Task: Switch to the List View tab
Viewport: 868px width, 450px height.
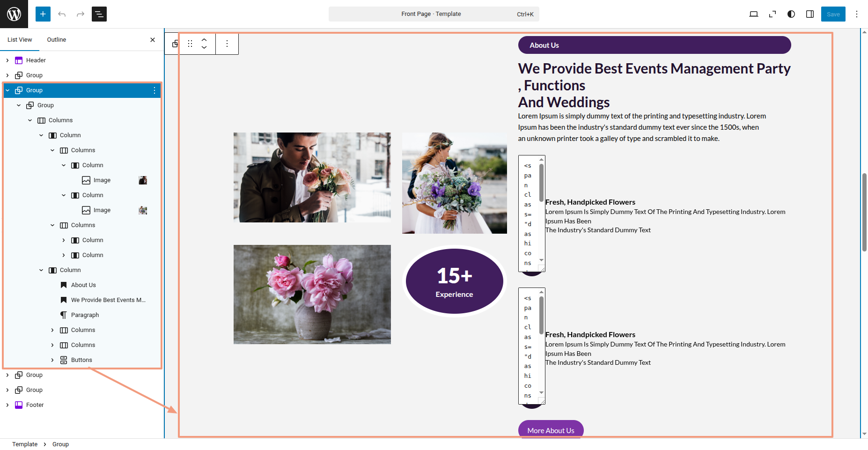Action: pyautogui.click(x=20, y=40)
